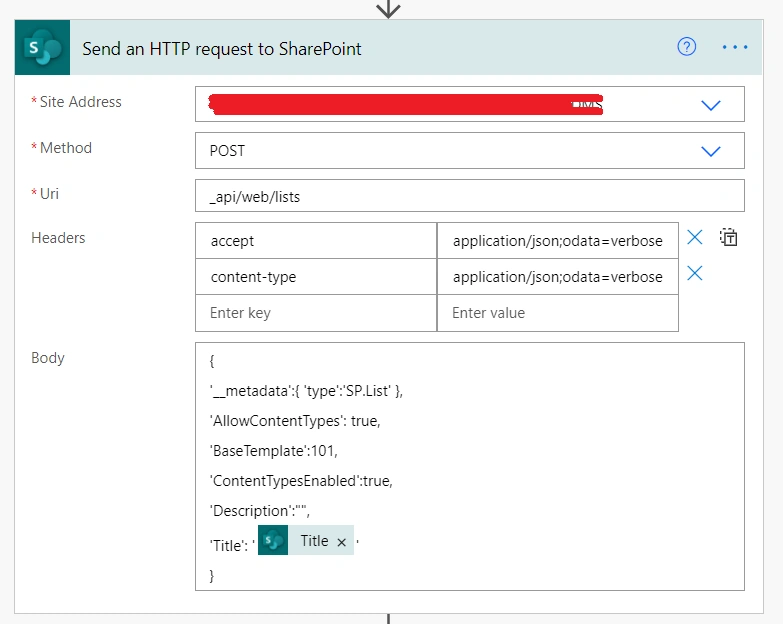This screenshot has width=783, height=624.
Task: Click the Uri field with _api/web/lists
Action: pyautogui.click(x=469, y=196)
